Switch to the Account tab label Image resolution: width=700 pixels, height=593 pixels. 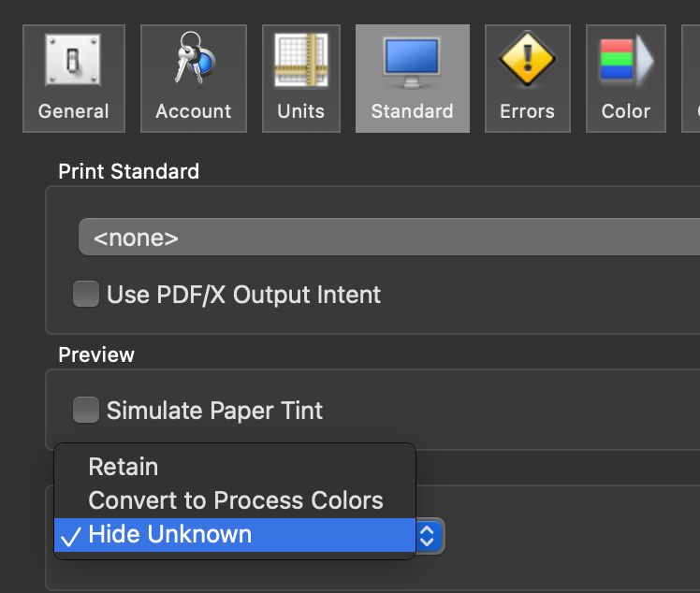pos(194,111)
